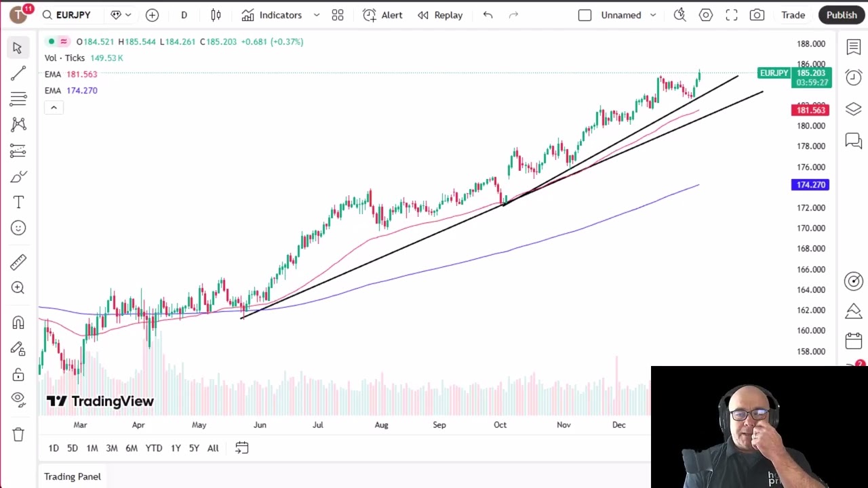The width and height of the screenshot is (868, 488).
Task: Open indicator templates grid
Action: 338,15
